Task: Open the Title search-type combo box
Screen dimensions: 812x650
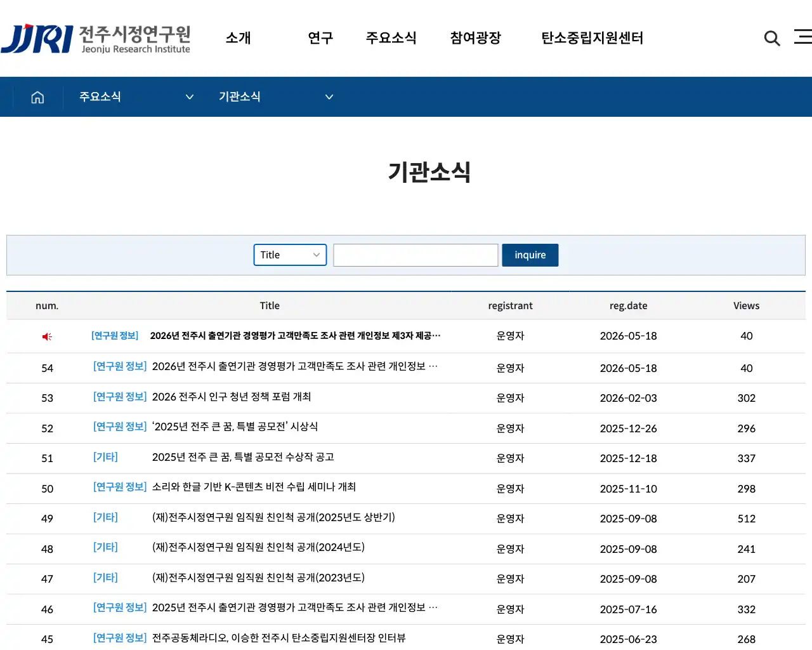Action: click(290, 255)
